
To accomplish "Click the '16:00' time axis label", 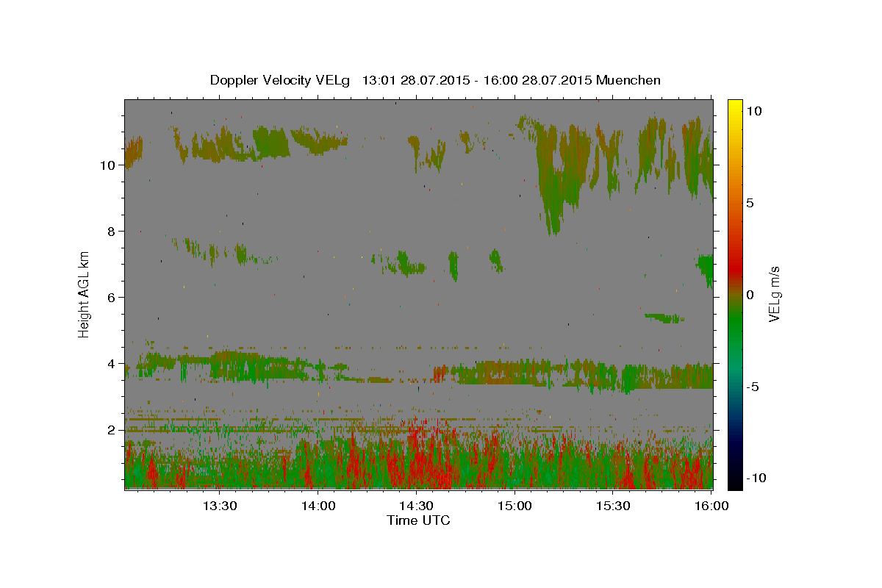I will pos(710,506).
